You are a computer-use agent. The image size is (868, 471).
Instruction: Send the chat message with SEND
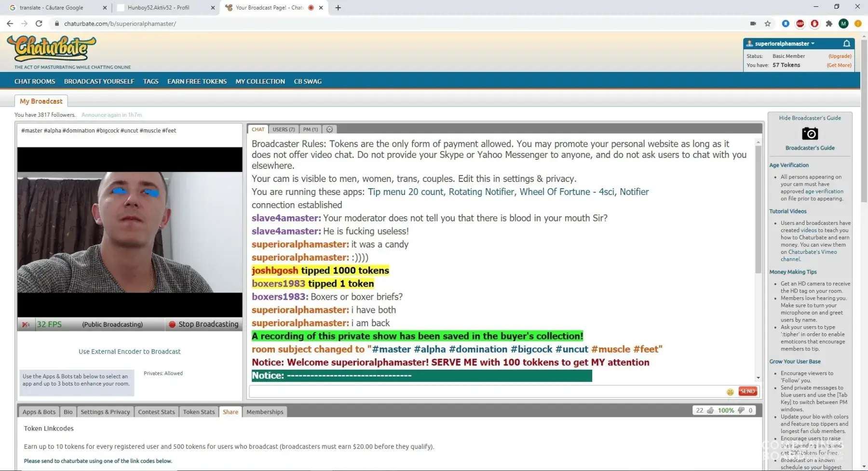[x=748, y=391]
